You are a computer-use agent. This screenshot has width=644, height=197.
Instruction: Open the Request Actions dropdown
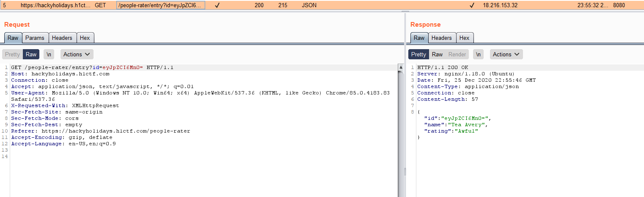coord(77,54)
